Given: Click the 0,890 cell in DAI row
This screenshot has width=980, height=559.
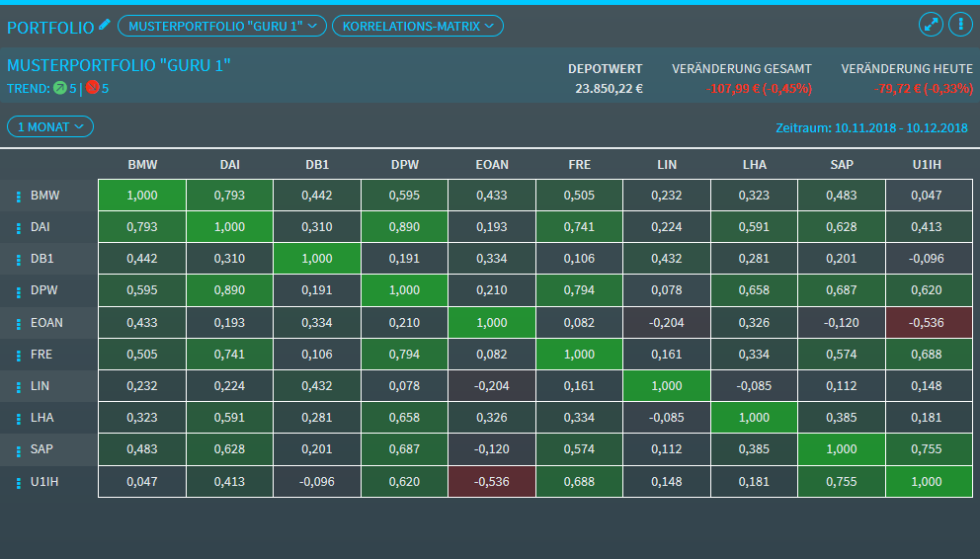Looking at the screenshot, I should (x=404, y=228).
